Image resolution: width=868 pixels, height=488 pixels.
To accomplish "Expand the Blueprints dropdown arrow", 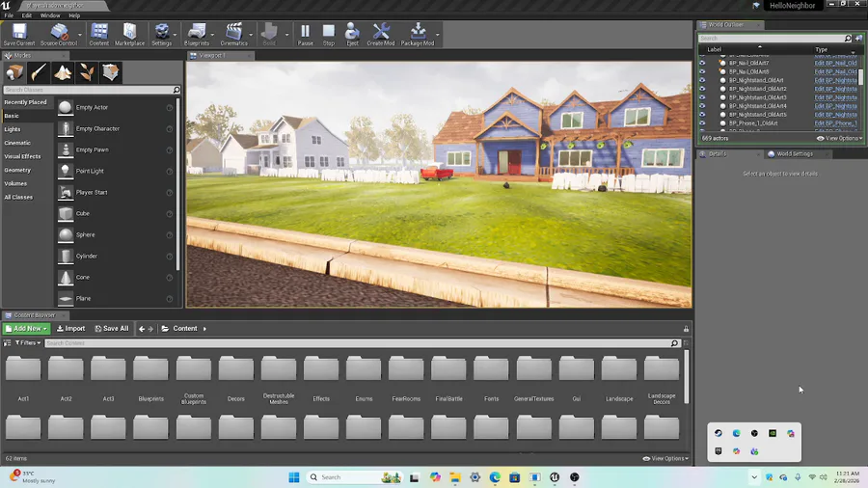I will [x=212, y=35].
